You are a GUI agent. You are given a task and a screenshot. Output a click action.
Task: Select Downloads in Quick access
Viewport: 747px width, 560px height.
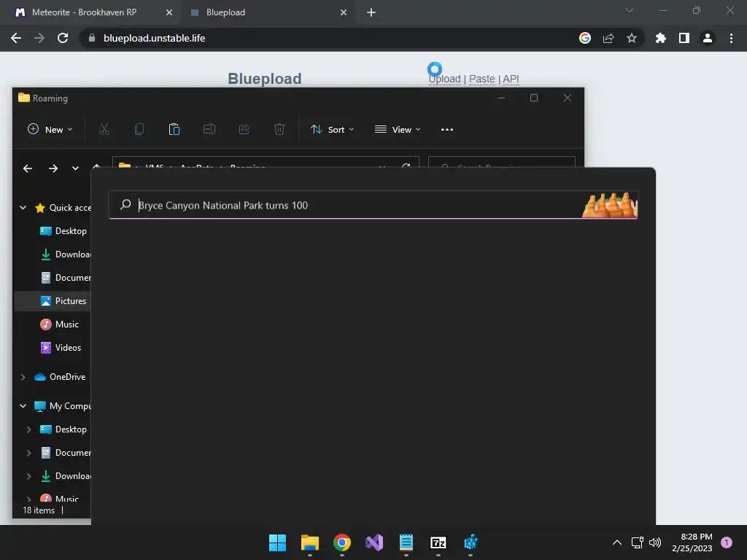65,254
